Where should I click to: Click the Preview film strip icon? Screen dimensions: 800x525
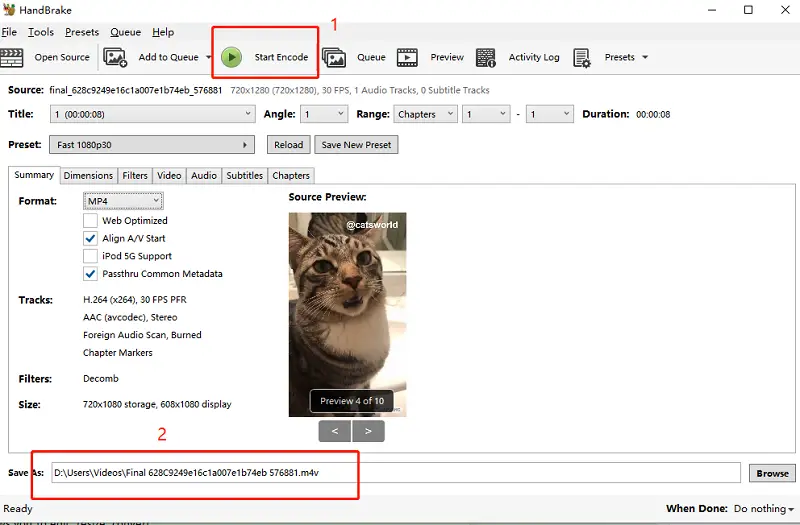point(407,58)
